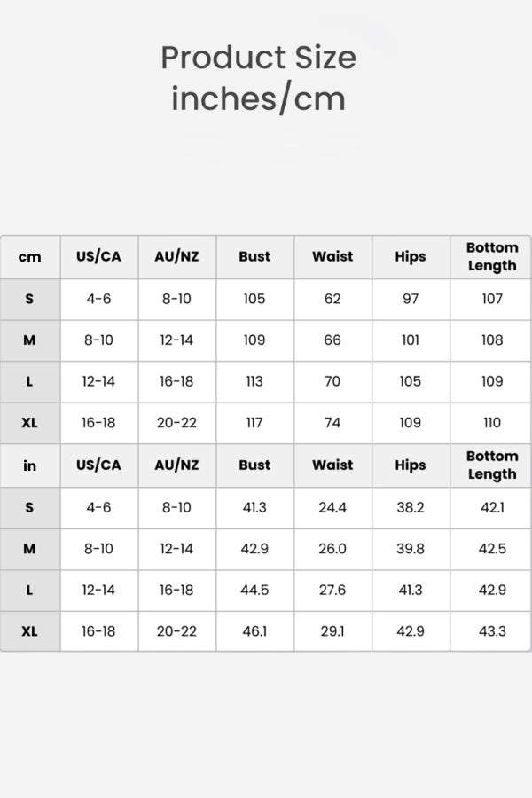Click the hips value 97 cell
Viewport: 532px width, 798px height.
(x=411, y=299)
